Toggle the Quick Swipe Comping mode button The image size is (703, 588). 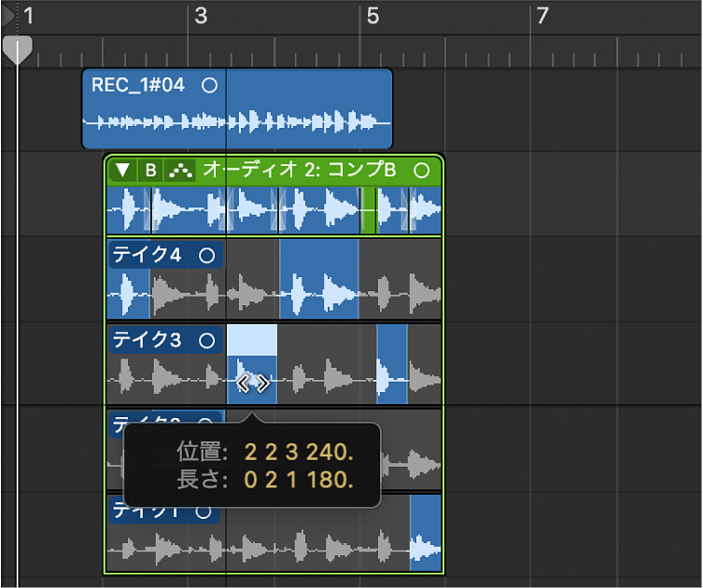point(180,170)
